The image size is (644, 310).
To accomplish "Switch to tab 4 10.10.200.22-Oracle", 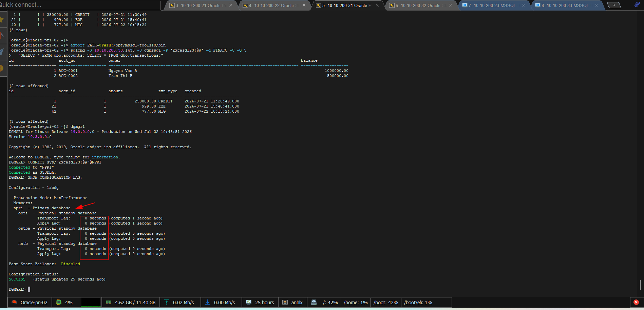I will 273,5.
